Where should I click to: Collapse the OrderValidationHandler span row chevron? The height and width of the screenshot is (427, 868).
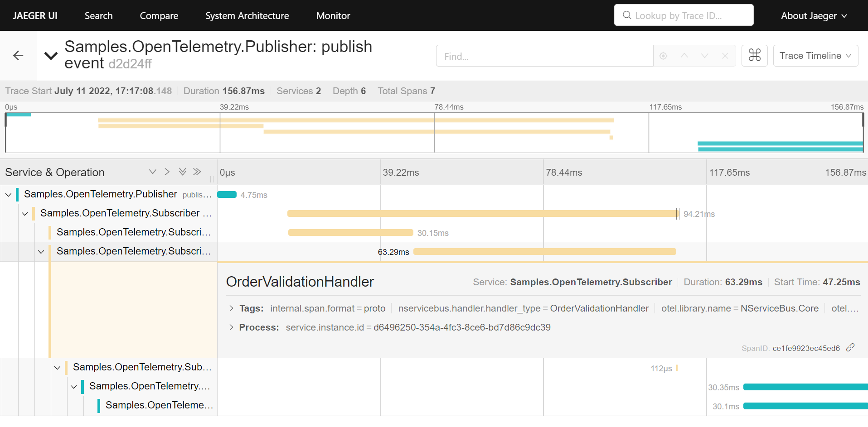click(x=41, y=252)
